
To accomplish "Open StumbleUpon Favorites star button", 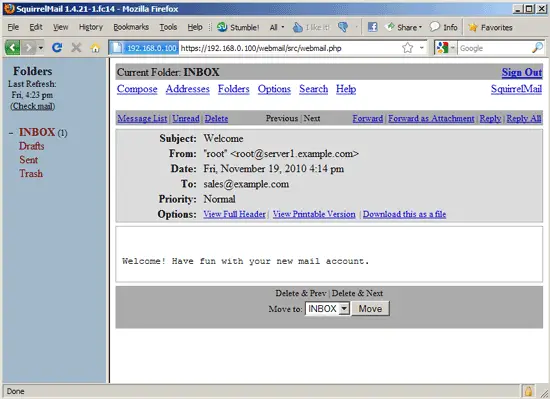I will [x=490, y=27].
